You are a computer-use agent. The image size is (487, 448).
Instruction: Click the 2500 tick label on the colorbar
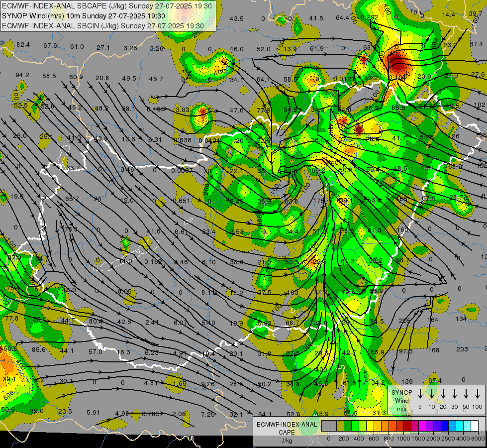pos(448,439)
